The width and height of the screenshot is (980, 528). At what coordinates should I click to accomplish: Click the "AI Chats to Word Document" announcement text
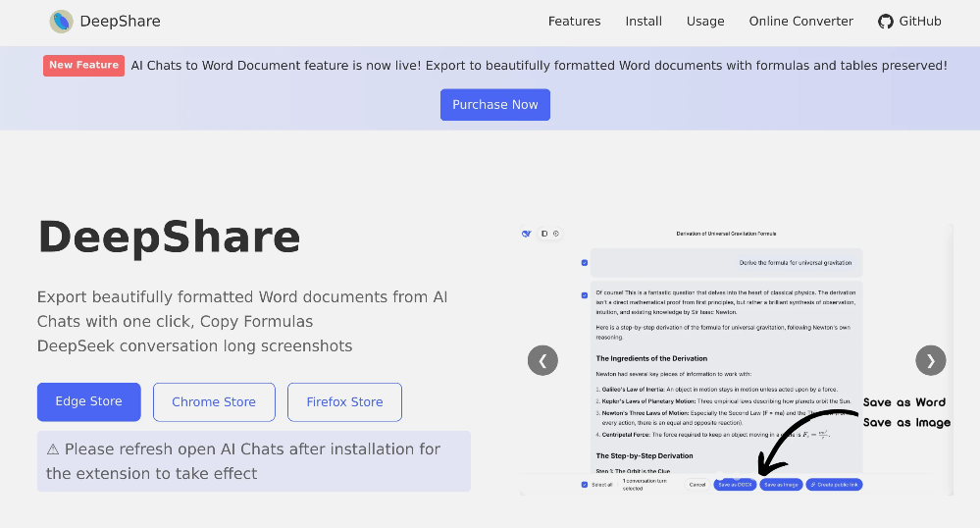point(539,66)
